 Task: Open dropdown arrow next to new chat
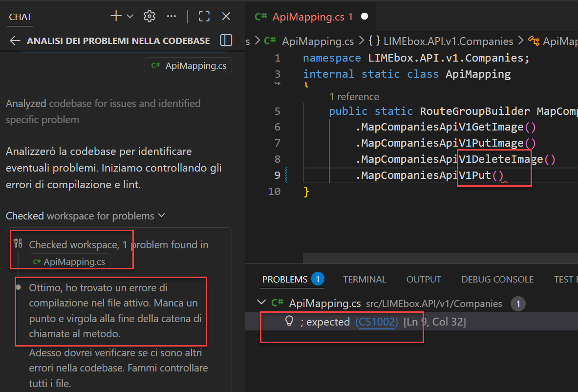(130, 16)
